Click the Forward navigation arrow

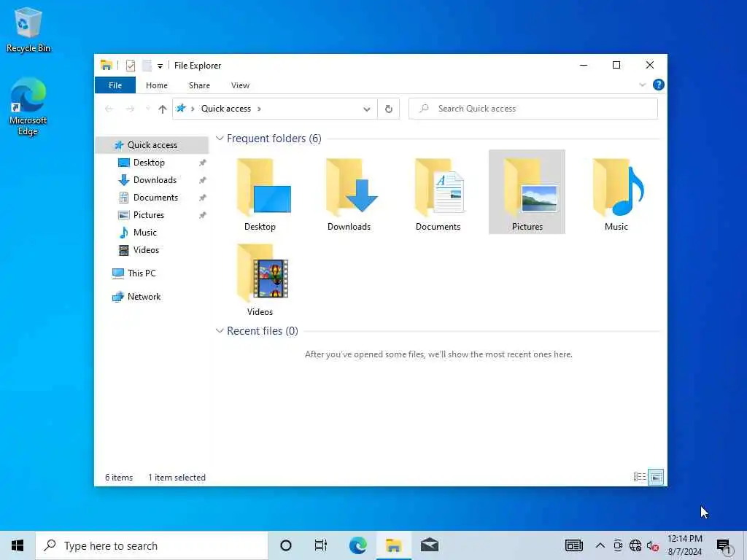pos(130,109)
